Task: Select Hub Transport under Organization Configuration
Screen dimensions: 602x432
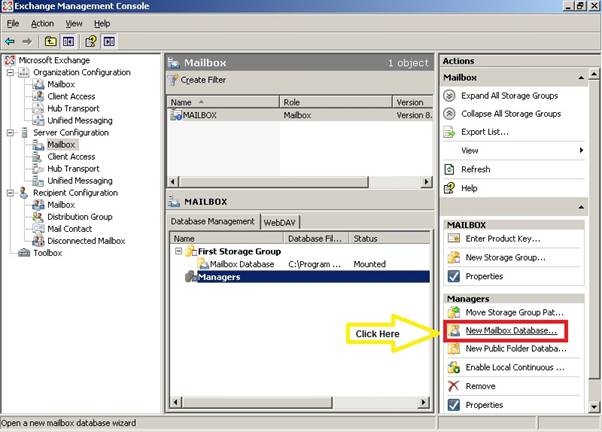Action: (73, 108)
